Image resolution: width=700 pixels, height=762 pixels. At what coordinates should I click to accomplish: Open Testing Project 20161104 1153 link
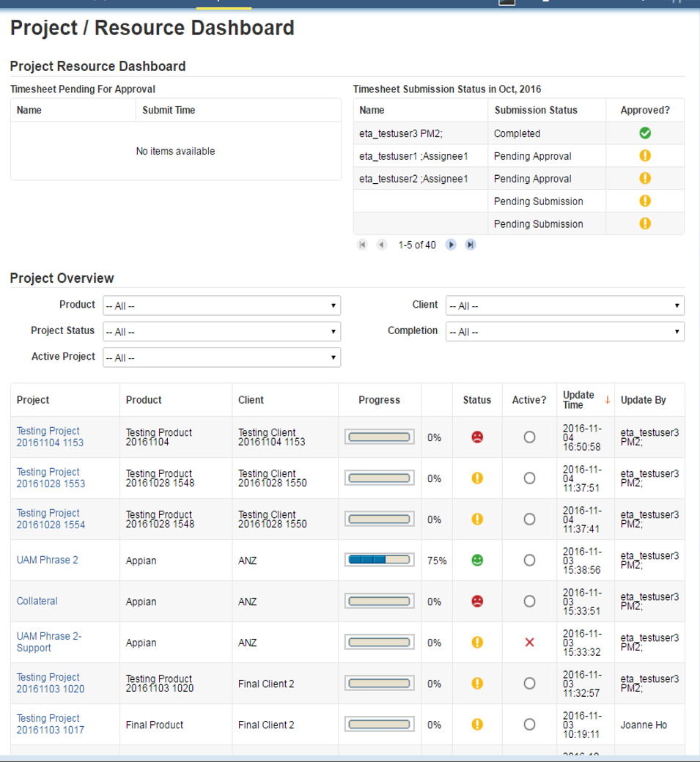pyautogui.click(x=50, y=437)
